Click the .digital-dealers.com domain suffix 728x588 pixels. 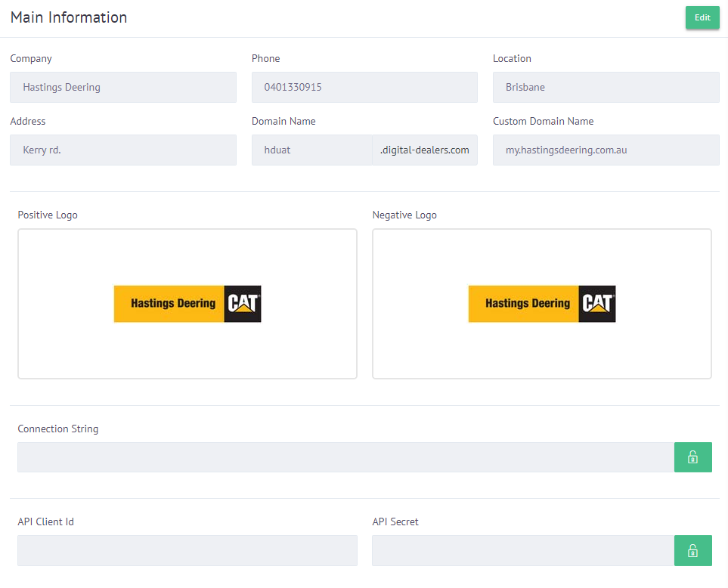(x=424, y=150)
